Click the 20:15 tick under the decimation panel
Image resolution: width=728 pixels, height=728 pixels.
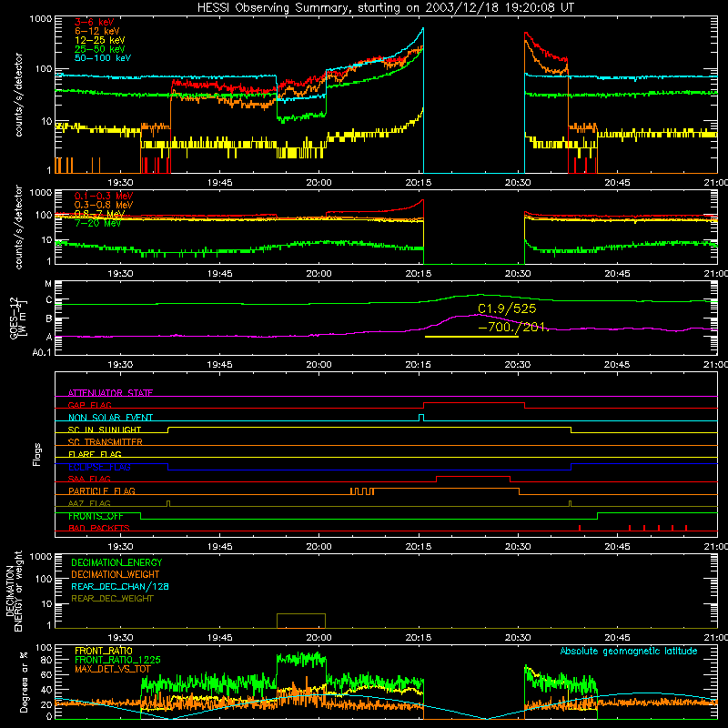419,638
